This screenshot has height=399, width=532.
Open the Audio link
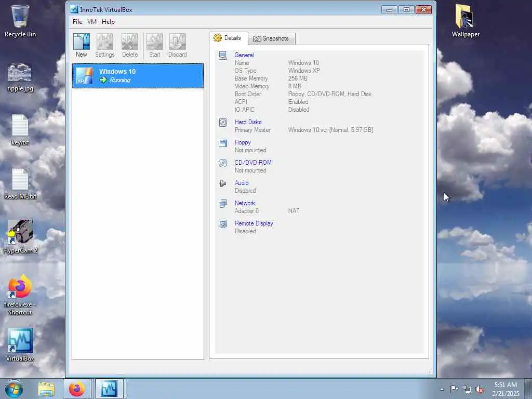tap(242, 183)
